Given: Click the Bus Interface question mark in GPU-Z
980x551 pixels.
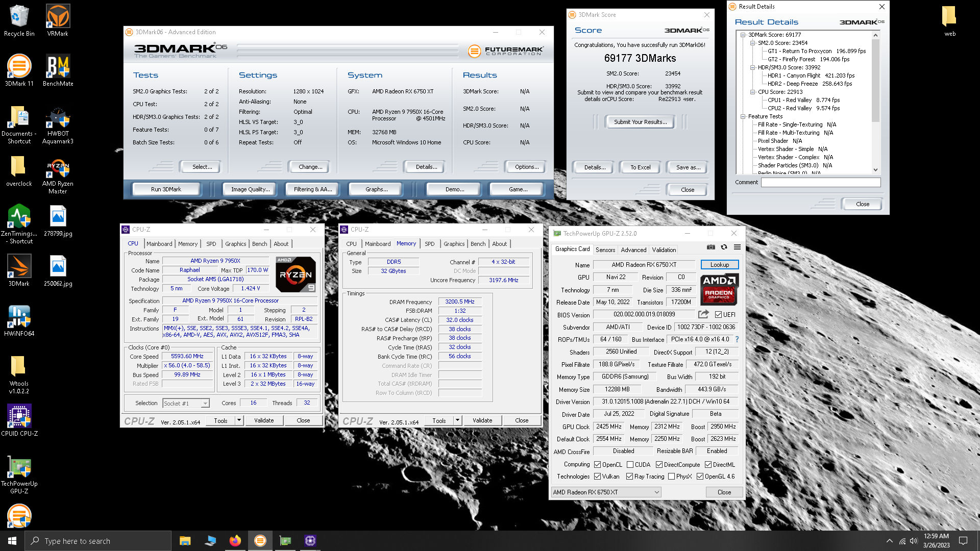Looking at the screenshot, I should click(737, 339).
